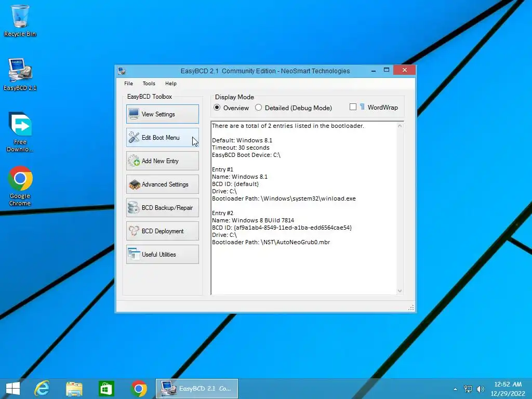Click the 'Entry #1' heading text

pos(222,169)
